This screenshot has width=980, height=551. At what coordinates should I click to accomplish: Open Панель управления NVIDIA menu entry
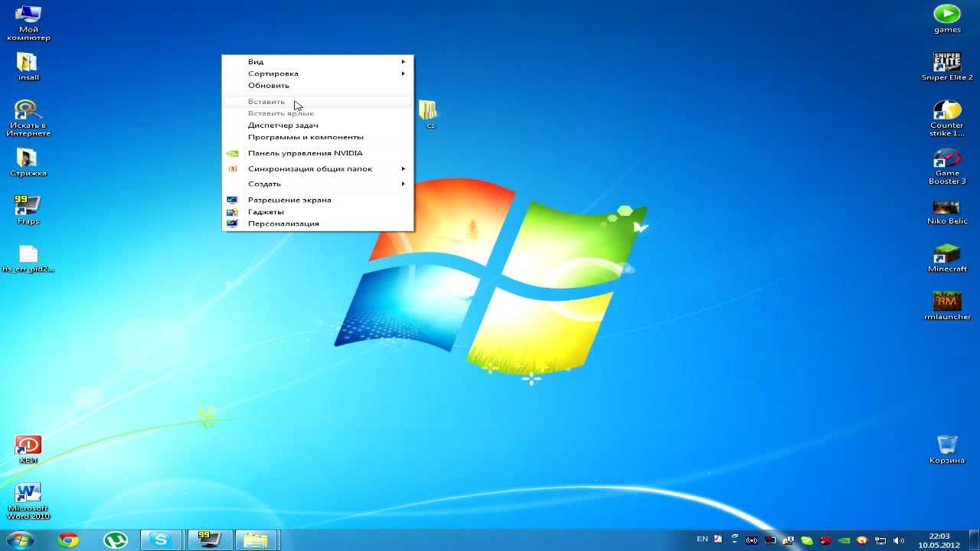tap(318, 153)
